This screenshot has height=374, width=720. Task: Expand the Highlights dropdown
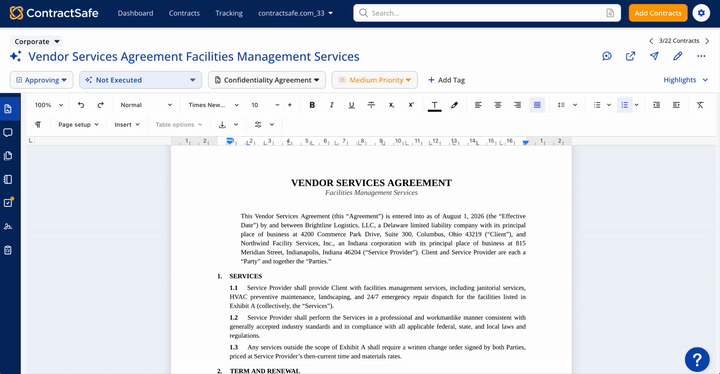tap(686, 80)
